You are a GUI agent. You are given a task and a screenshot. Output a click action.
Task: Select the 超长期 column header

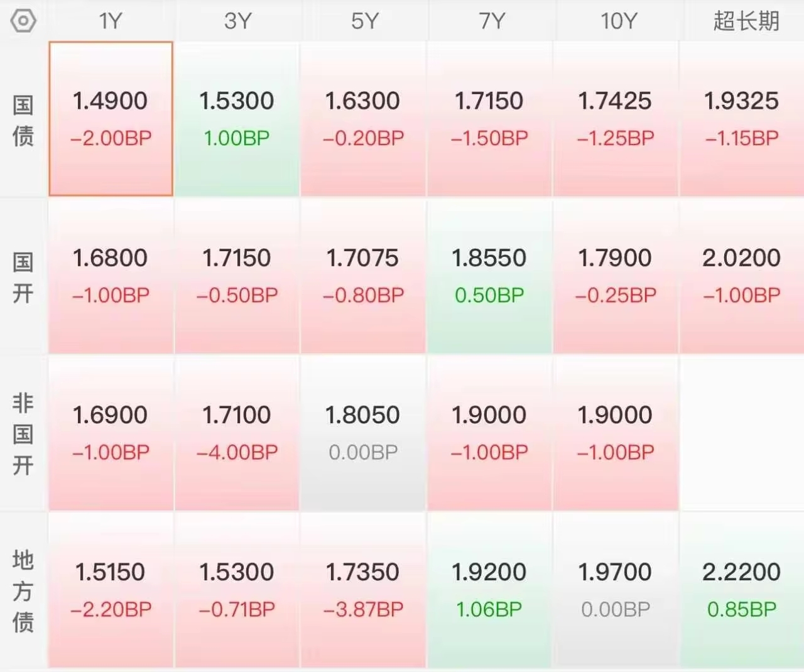tap(746, 21)
